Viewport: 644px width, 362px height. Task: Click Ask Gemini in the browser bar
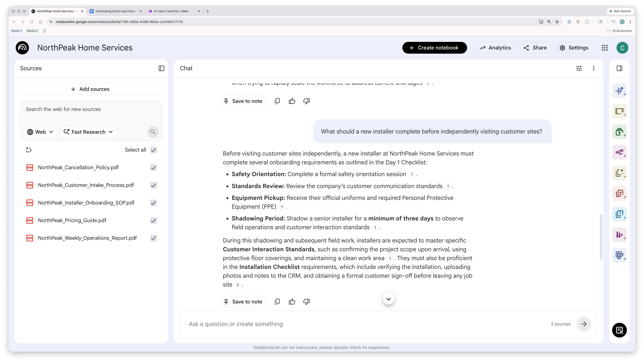click(620, 11)
